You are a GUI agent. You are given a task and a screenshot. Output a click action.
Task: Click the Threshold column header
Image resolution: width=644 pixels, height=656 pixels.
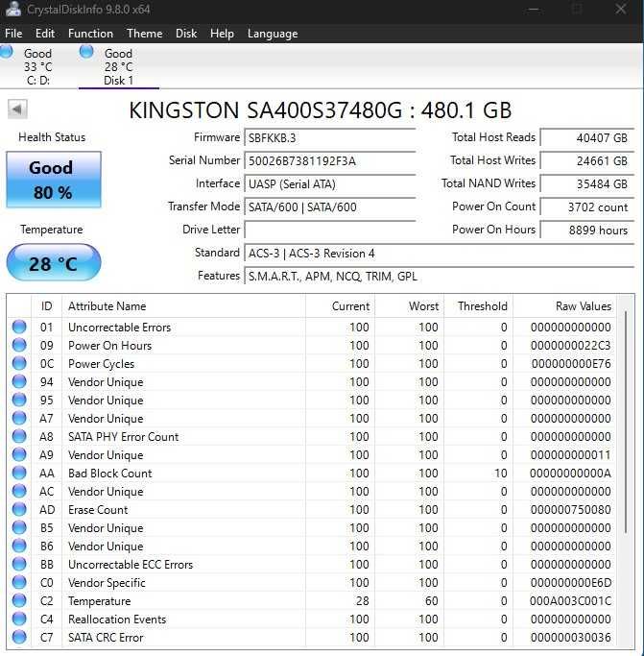click(478, 306)
